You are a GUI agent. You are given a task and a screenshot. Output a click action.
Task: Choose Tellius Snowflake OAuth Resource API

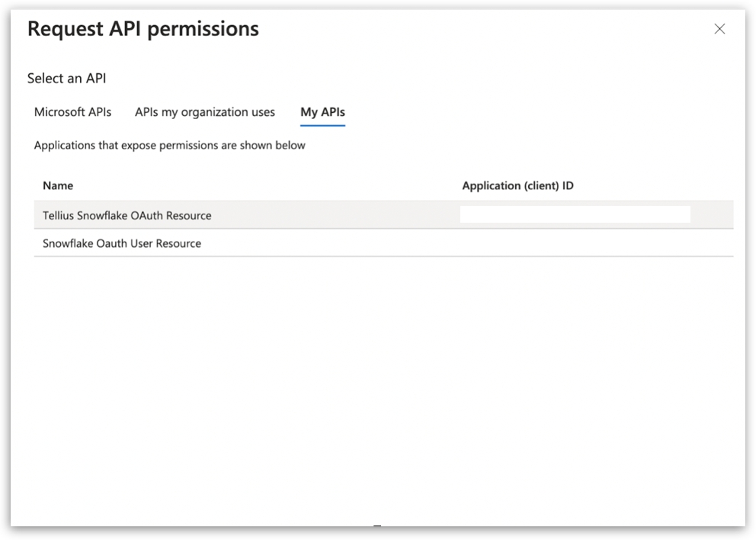(127, 215)
